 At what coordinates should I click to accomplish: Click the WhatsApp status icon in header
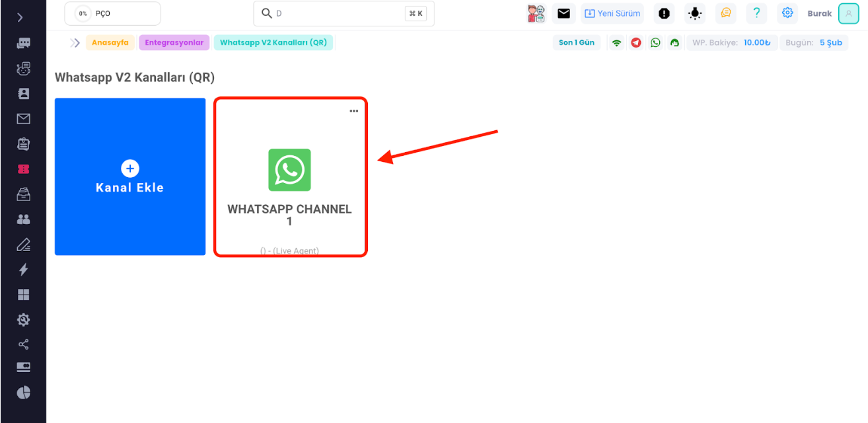click(x=655, y=43)
